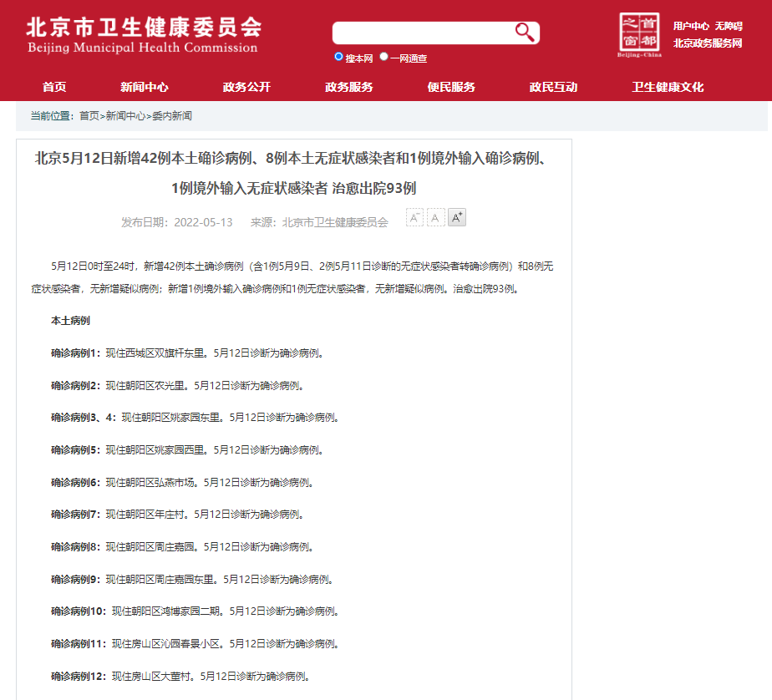
Task: Click the default font size A icon
Action: click(x=435, y=218)
